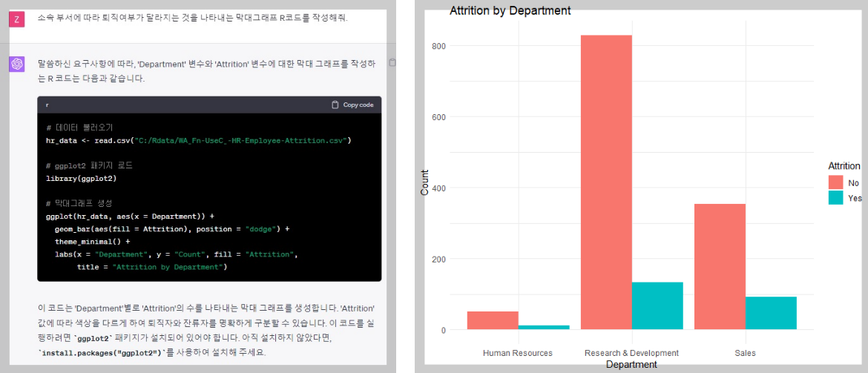Click the Research & Development axis label

[x=631, y=352]
